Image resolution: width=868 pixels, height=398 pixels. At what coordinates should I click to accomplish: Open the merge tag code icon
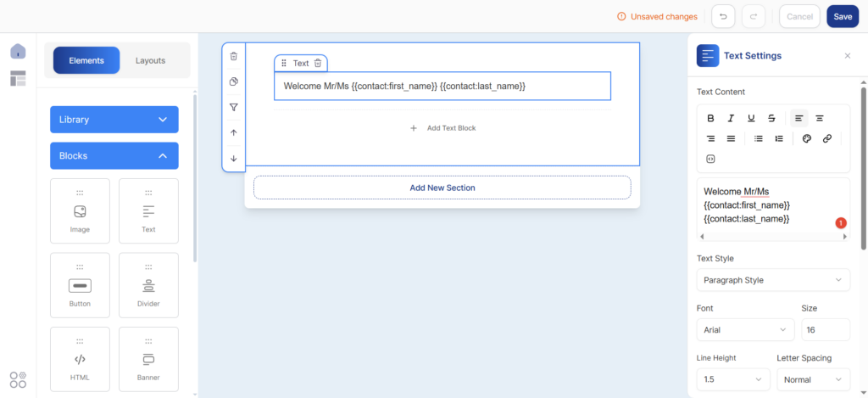click(710, 159)
